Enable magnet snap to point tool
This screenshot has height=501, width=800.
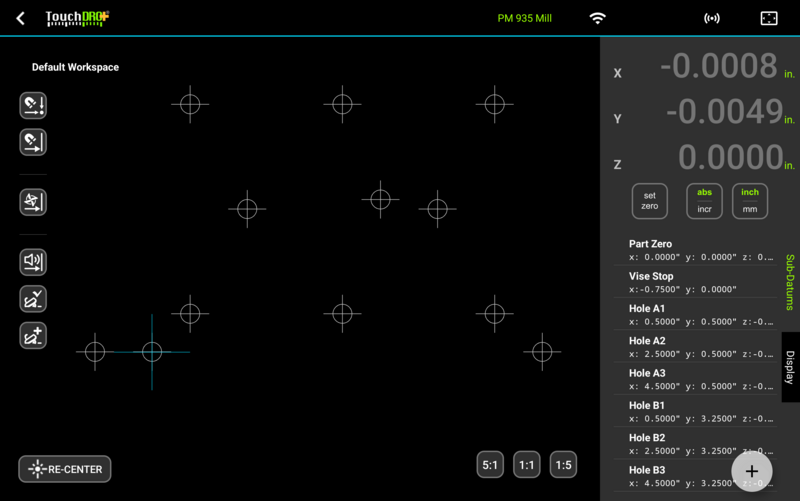coord(33,106)
